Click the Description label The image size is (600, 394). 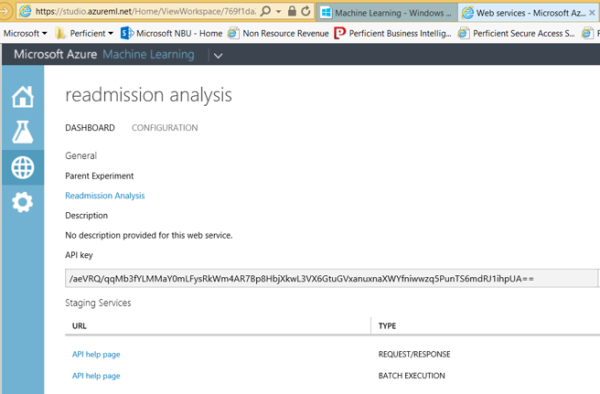coord(86,216)
